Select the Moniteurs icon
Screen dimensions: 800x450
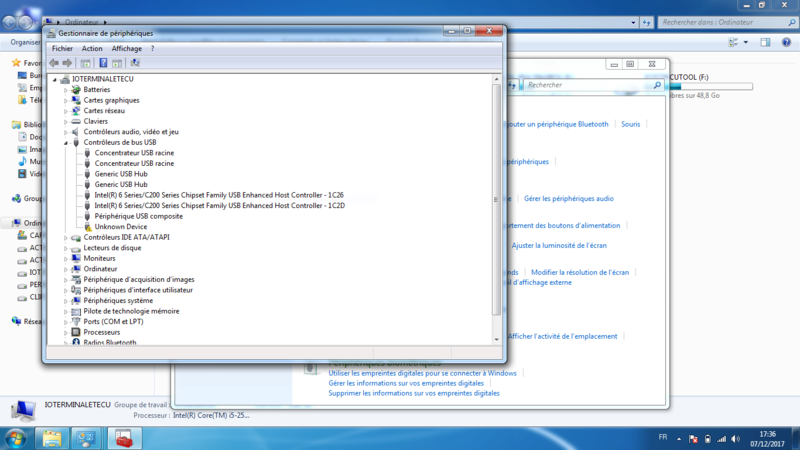coord(76,258)
